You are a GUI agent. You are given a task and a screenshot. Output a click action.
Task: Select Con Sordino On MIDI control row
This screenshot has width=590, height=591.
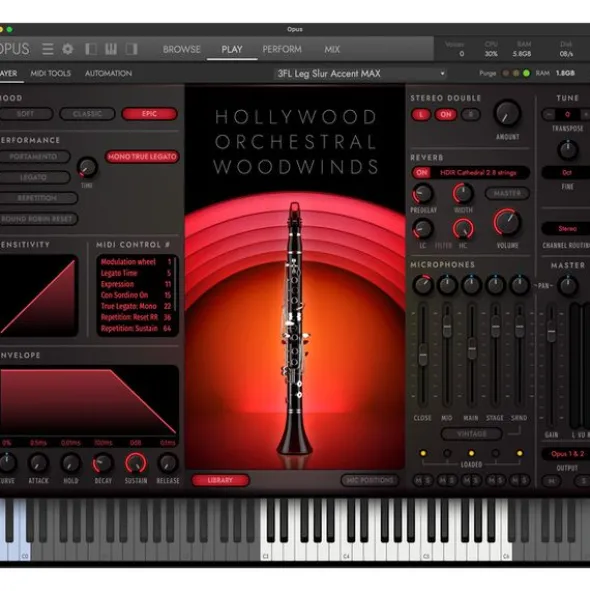(x=136, y=295)
